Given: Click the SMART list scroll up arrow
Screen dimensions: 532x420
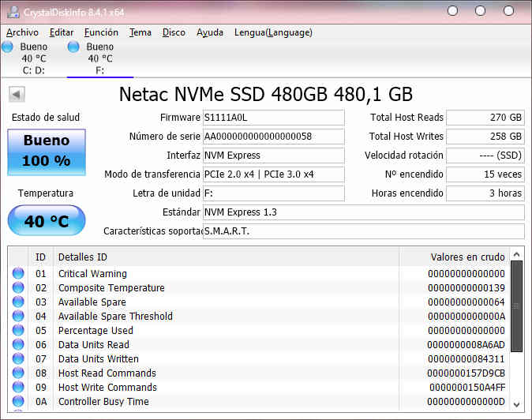Looking at the screenshot, I should tap(517, 254).
